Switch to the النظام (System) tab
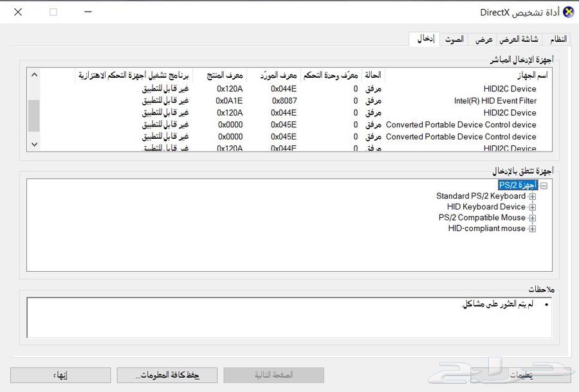This screenshot has height=392, width=579. point(557,39)
